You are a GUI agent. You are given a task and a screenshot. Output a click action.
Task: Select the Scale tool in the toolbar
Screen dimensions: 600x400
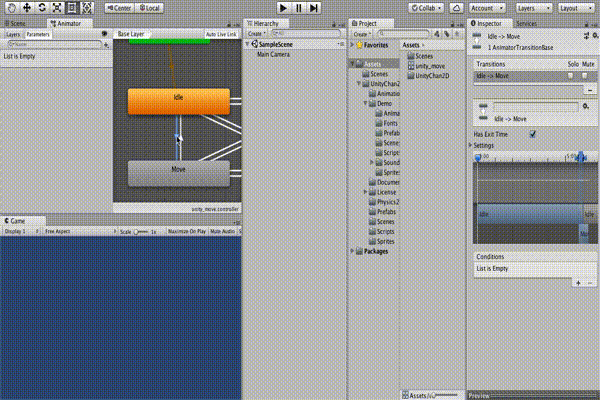click(57, 7)
